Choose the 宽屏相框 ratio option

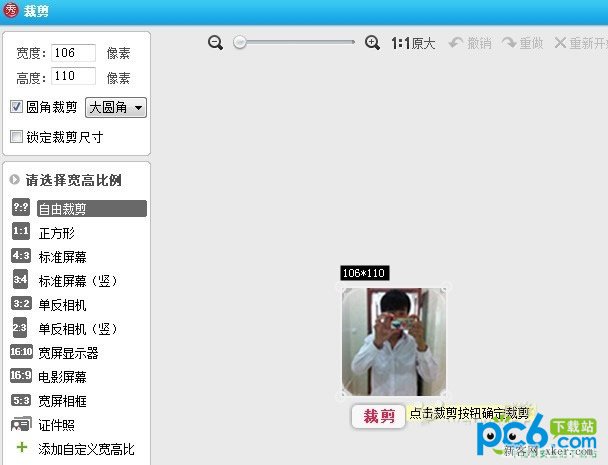pyautogui.click(x=62, y=401)
